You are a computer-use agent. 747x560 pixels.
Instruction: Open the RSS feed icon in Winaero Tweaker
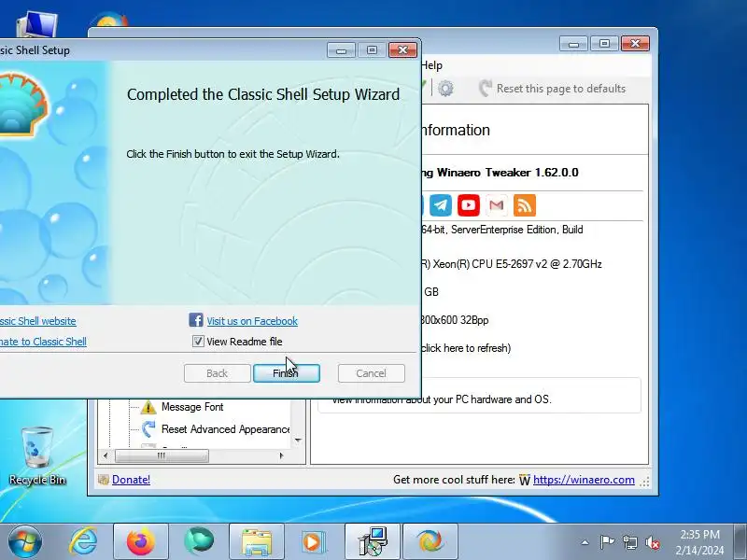coord(525,205)
